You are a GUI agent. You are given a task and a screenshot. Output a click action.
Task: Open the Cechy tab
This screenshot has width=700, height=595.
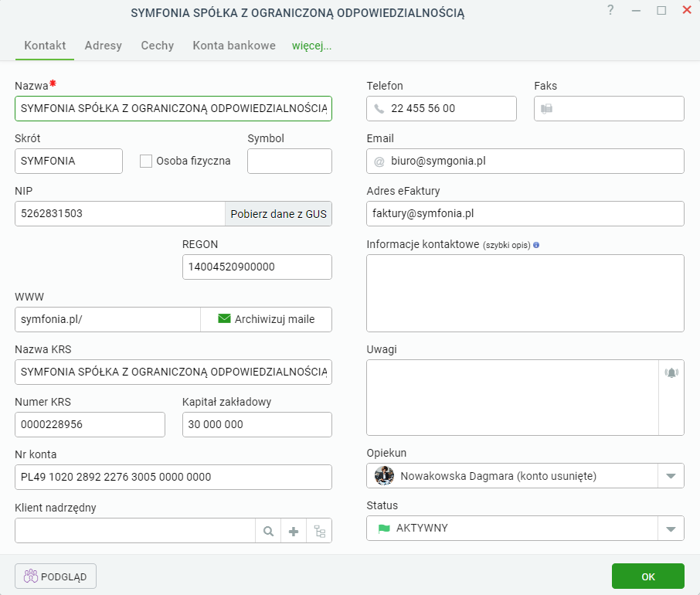(157, 46)
